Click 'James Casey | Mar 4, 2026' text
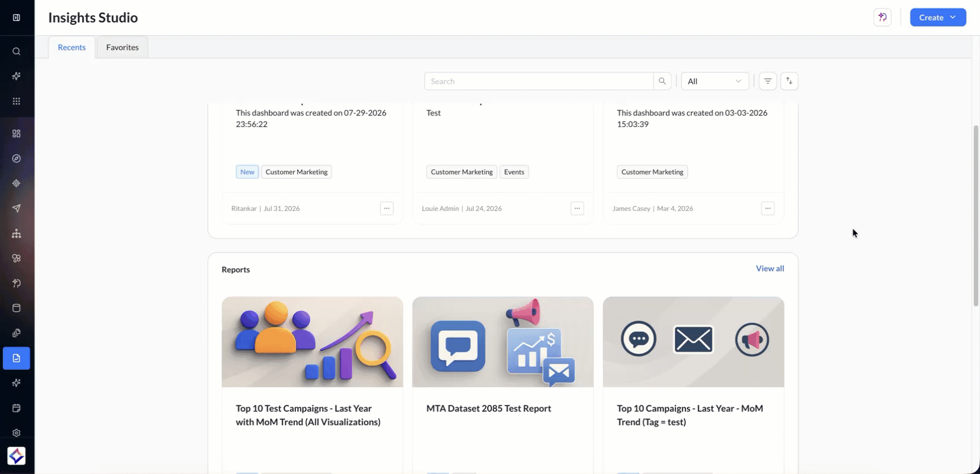The width and height of the screenshot is (980, 474). click(x=653, y=209)
